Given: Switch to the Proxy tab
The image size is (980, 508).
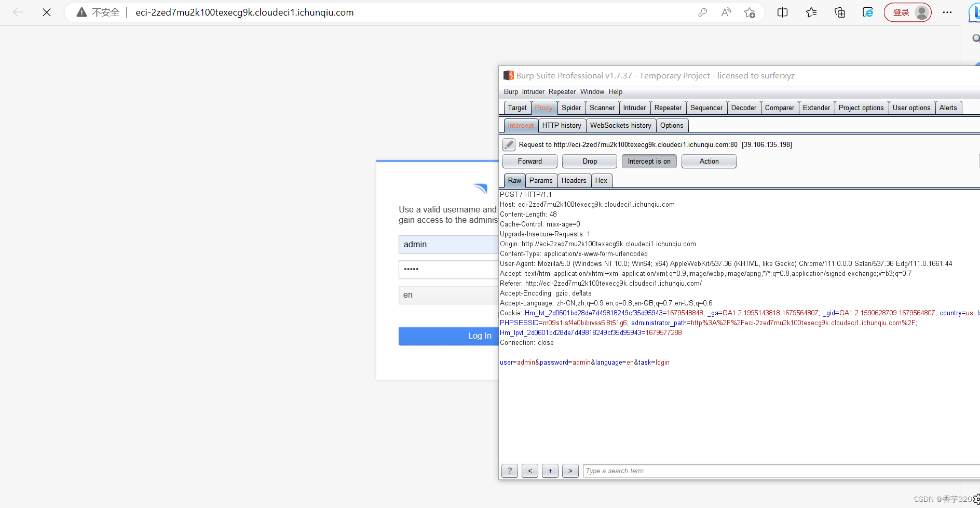Looking at the screenshot, I should point(544,108).
